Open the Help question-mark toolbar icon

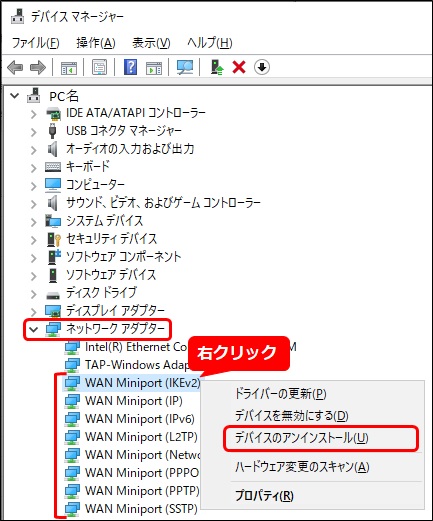pos(131,67)
